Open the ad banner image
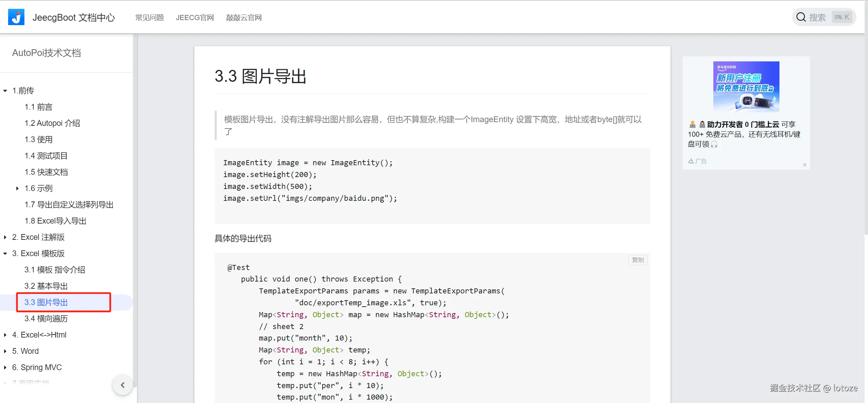868x403 pixels. coord(746,87)
